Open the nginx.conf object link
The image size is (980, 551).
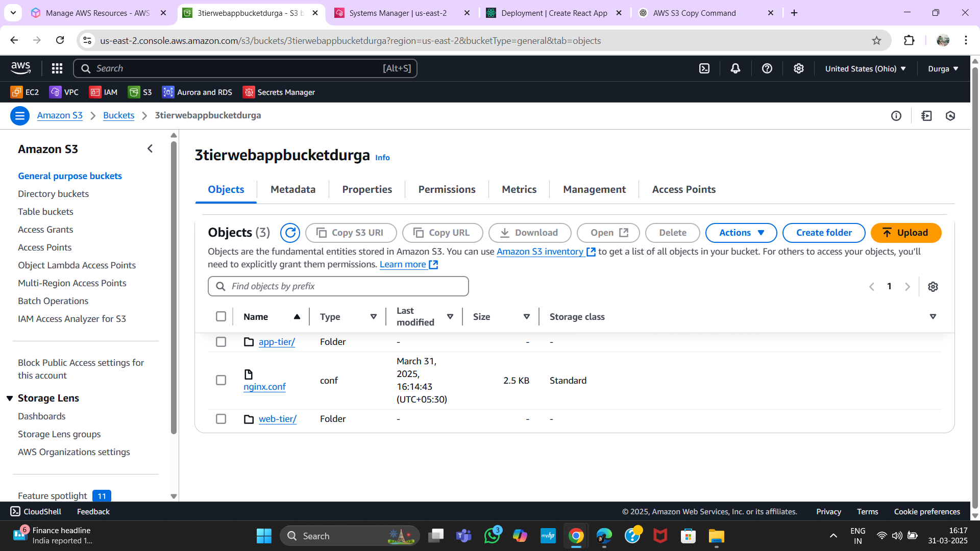pyautogui.click(x=264, y=387)
